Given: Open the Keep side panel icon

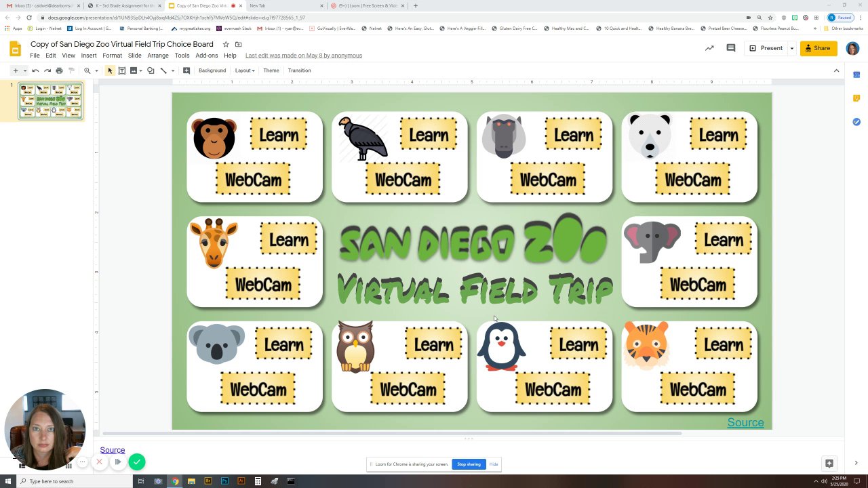Looking at the screenshot, I should tap(856, 98).
